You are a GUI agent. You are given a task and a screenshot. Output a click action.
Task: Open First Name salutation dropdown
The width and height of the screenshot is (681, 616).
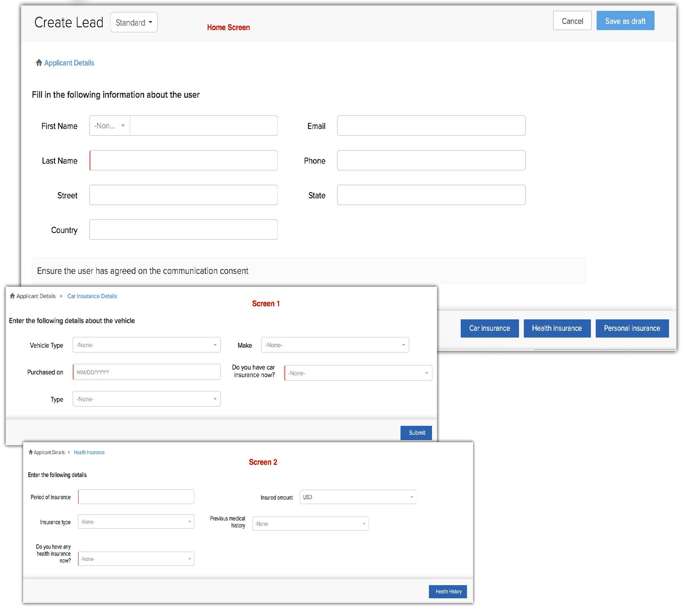coord(110,126)
